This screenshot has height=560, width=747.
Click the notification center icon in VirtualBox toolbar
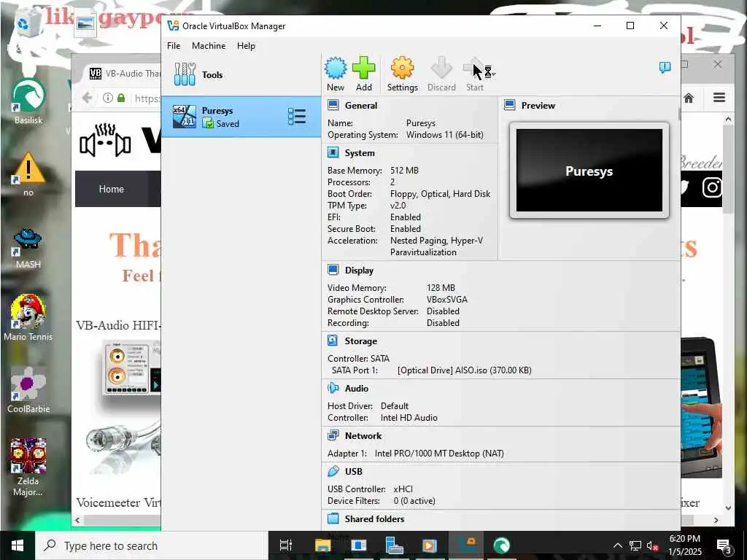665,67
